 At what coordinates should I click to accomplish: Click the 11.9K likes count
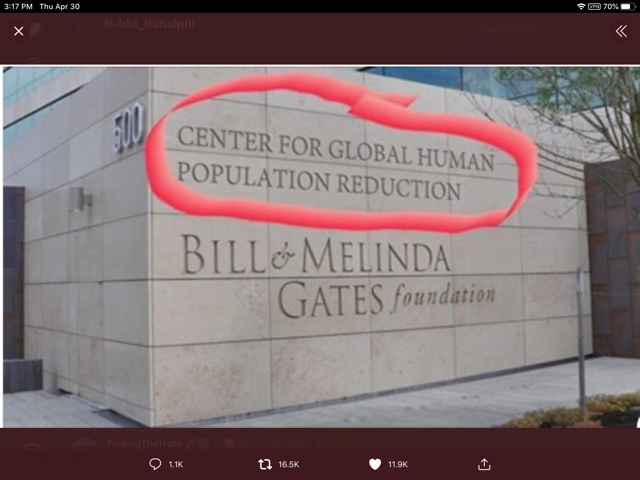(398, 464)
